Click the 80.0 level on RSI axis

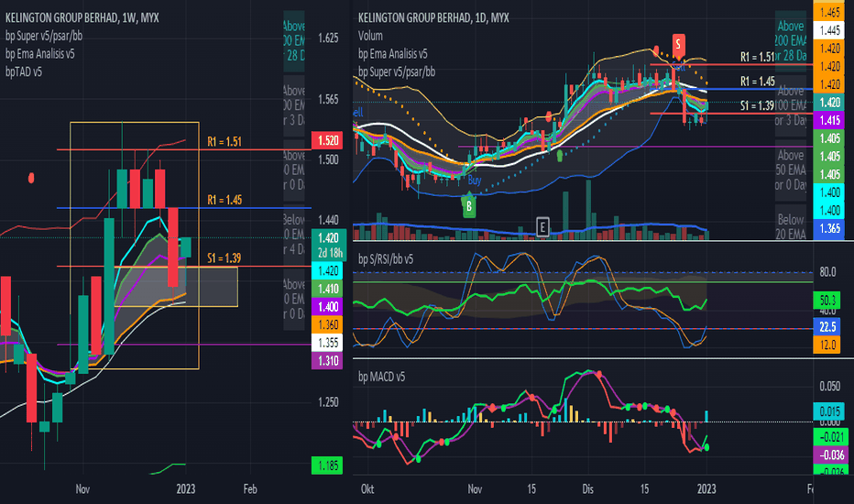[x=827, y=272]
